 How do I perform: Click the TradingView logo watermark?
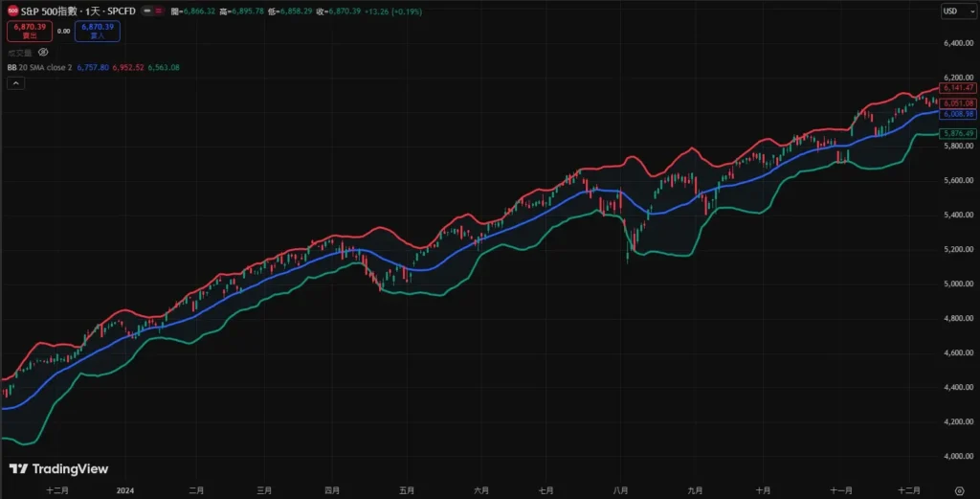pos(58,469)
